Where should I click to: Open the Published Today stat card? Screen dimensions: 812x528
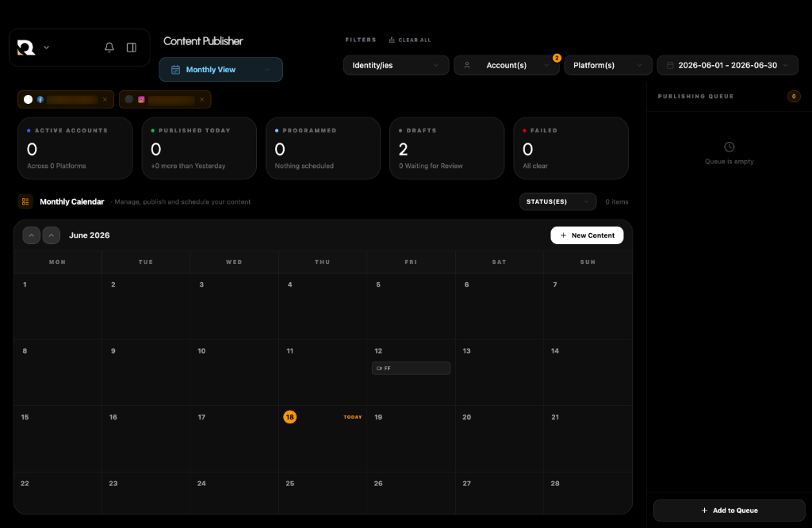pyautogui.click(x=199, y=148)
